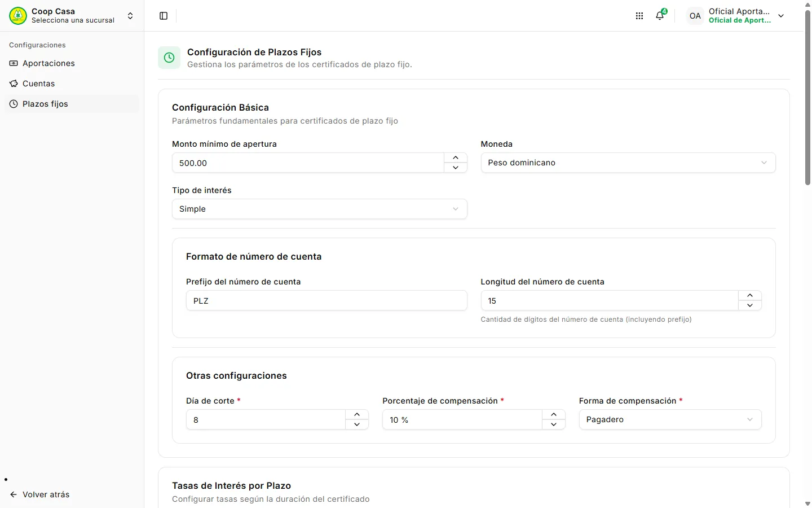Open the Moneda dropdown
Image resolution: width=812 pixels, height=508 pixels.
click(628, 163)
